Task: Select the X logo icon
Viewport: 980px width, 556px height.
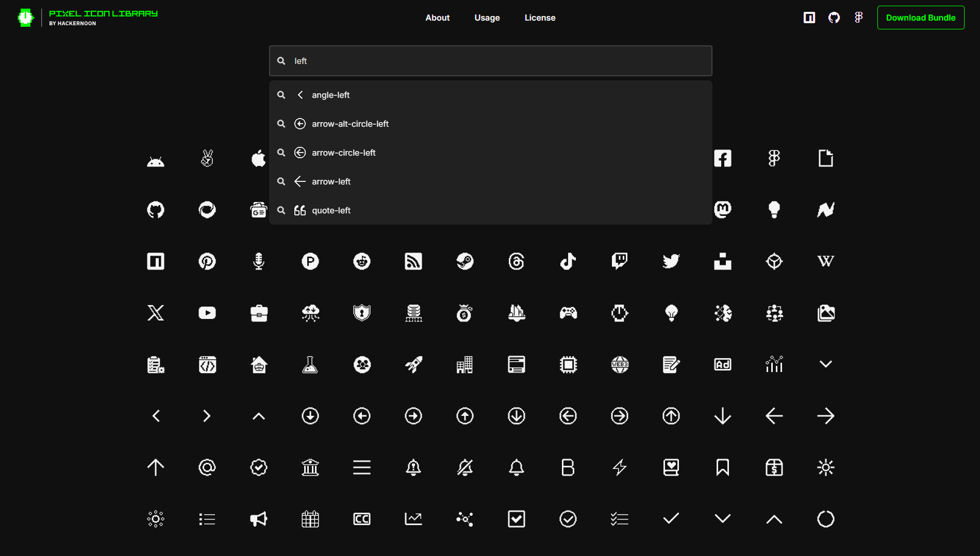Action: pyautogui.click(x=156, y=313)
